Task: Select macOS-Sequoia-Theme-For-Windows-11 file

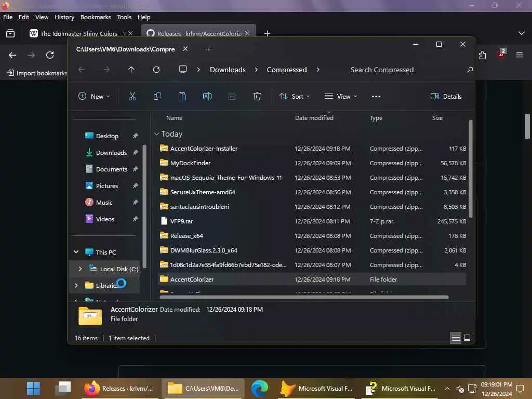Action: [x=312, y=178]
